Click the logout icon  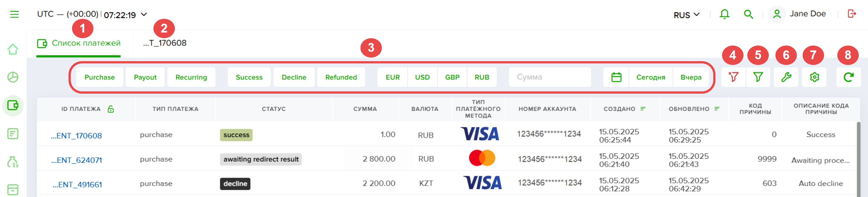(x=851, y=14)
